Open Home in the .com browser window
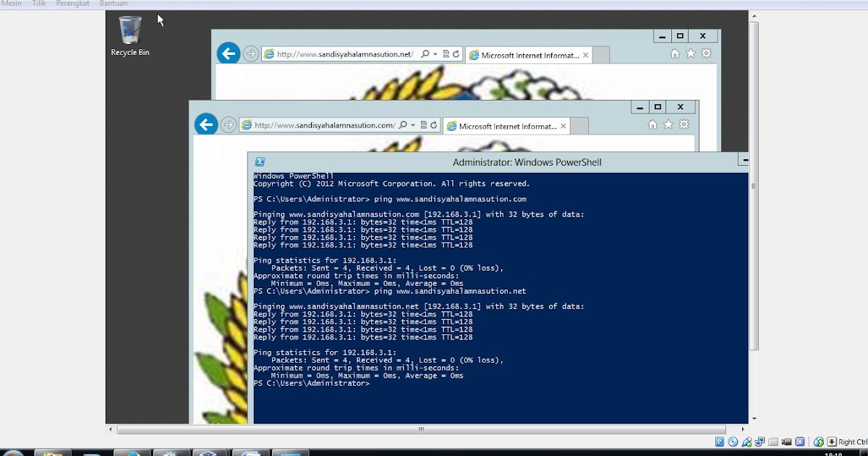868x456 pixels. pyautogui.click(x=652, y=124)
